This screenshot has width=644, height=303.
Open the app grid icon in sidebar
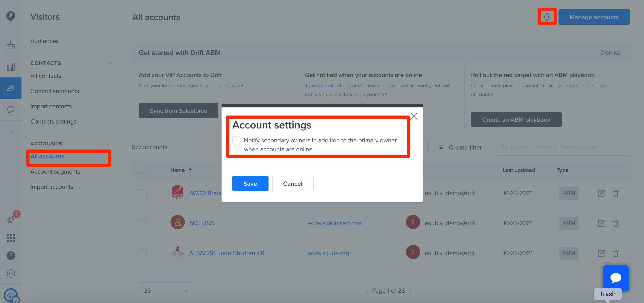11,237
